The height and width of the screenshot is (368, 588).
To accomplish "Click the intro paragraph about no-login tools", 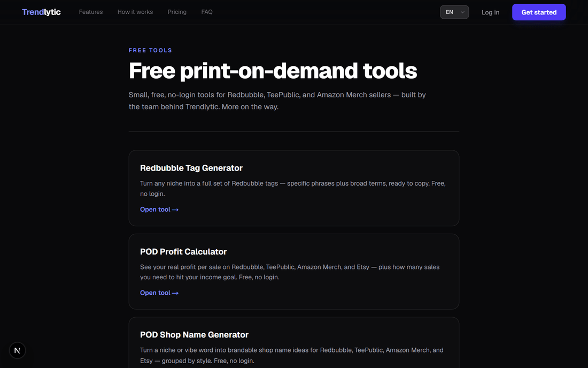I will (277, 101).
